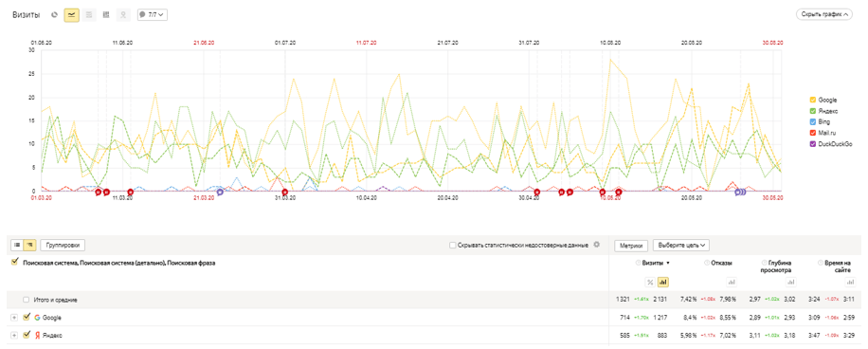868x349 pixels.
Task: Open help icon beside Время на сайте
Action: coord(820,263)
